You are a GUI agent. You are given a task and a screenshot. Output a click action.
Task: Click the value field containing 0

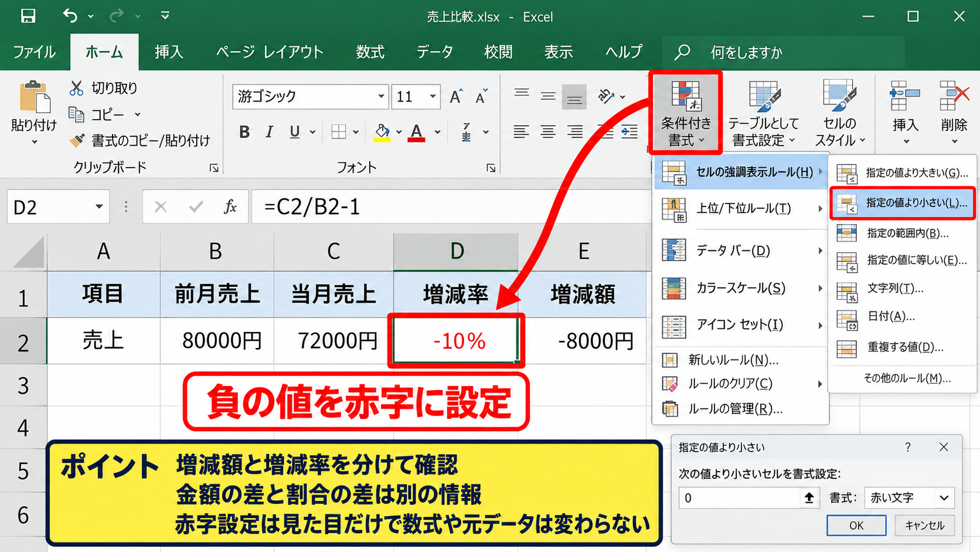(740, 498)
